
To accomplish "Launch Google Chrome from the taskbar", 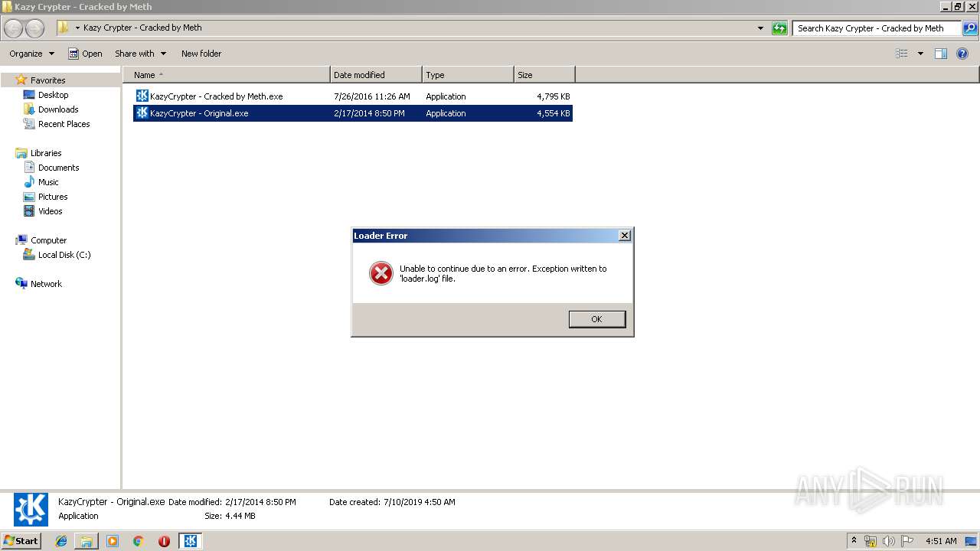I will click(139, 541).
